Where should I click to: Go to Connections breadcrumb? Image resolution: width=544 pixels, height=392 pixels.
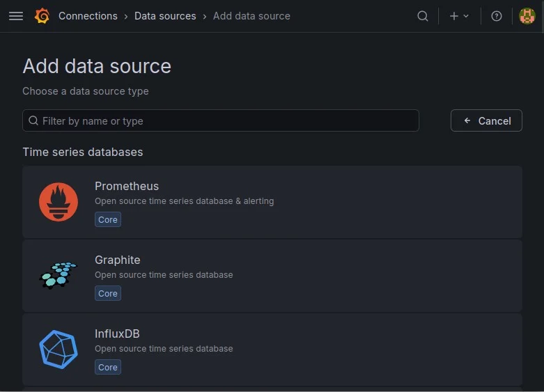88,16
